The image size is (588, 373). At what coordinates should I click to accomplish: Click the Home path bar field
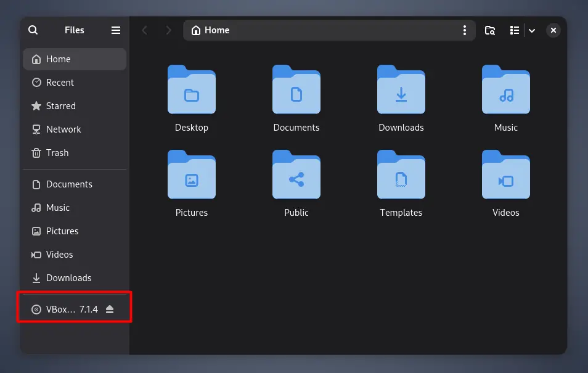[321, 30]
